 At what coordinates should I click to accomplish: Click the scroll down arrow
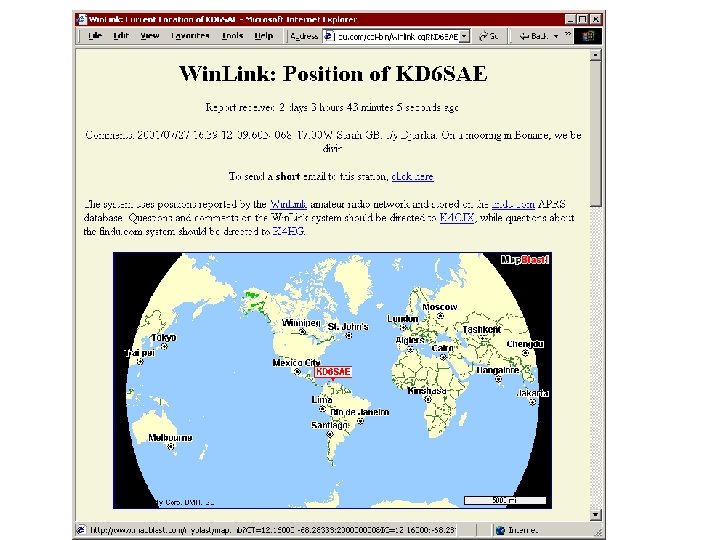click(595, 515)
